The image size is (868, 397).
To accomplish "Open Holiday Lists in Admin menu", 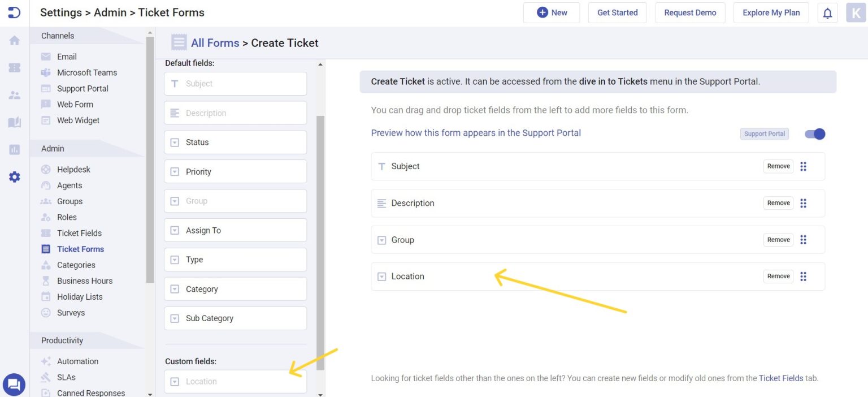I will tap(79, 296).
